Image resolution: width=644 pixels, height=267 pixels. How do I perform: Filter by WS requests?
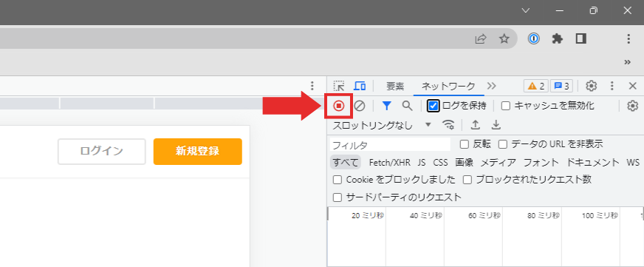[x=633, y=162]
